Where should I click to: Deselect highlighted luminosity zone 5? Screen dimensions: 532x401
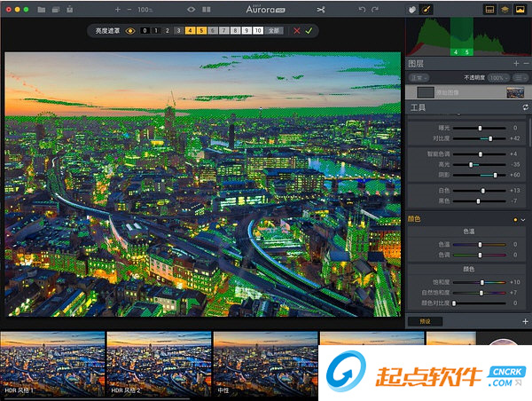coord(201,30)
